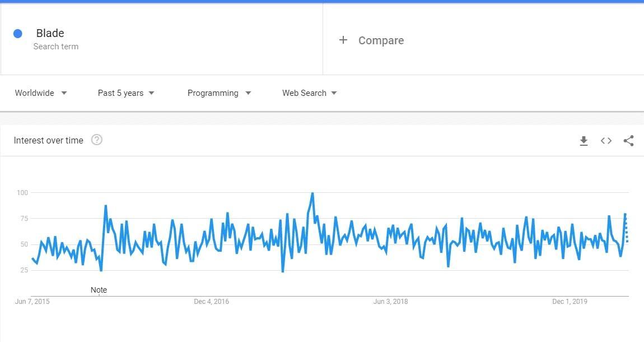644x342 pixels.
Task: Open the embed code icon
Action: pos(606,141)
